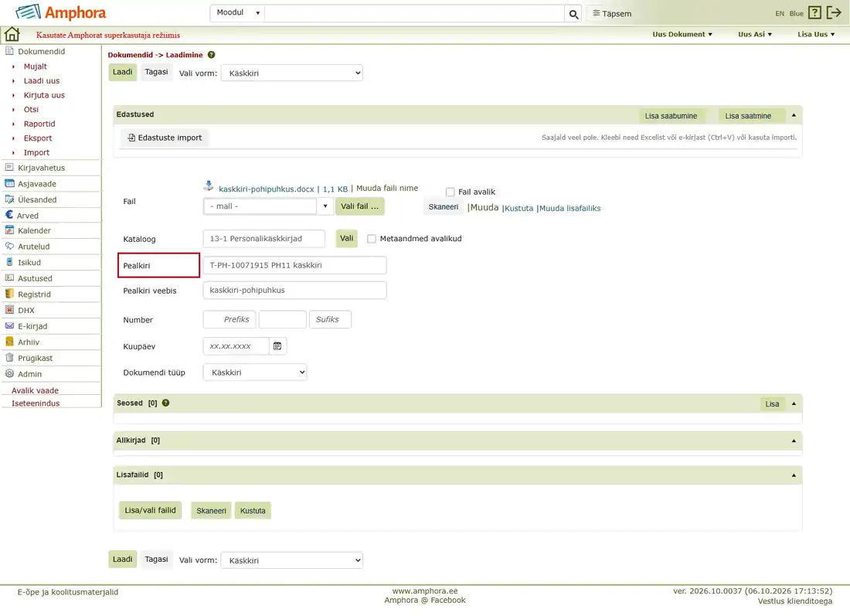Open Prügikast trash icon
This screenshot has height=616, width=850.
[9, 358]
